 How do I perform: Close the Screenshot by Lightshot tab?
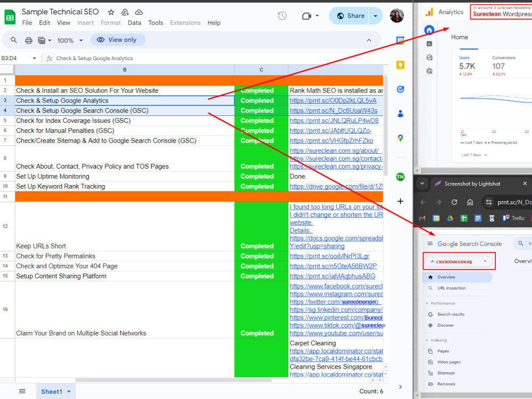coord(525,184)
